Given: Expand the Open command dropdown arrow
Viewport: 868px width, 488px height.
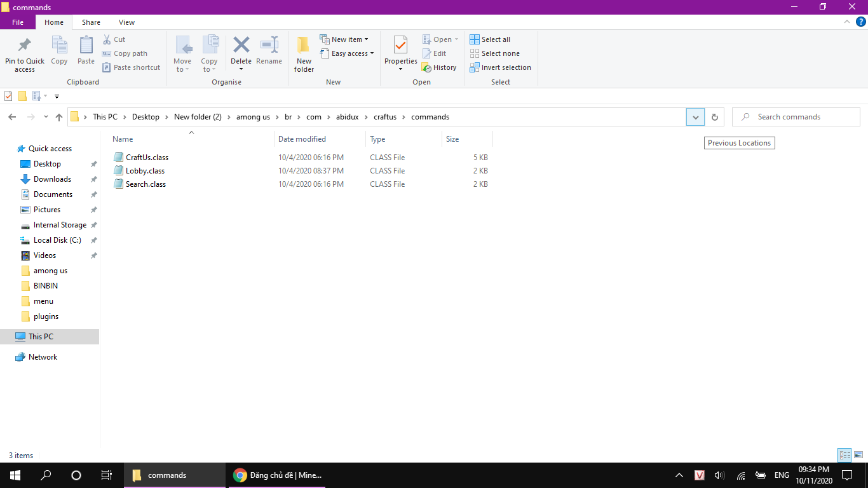Looking at the screenshot, I should 456,39.
